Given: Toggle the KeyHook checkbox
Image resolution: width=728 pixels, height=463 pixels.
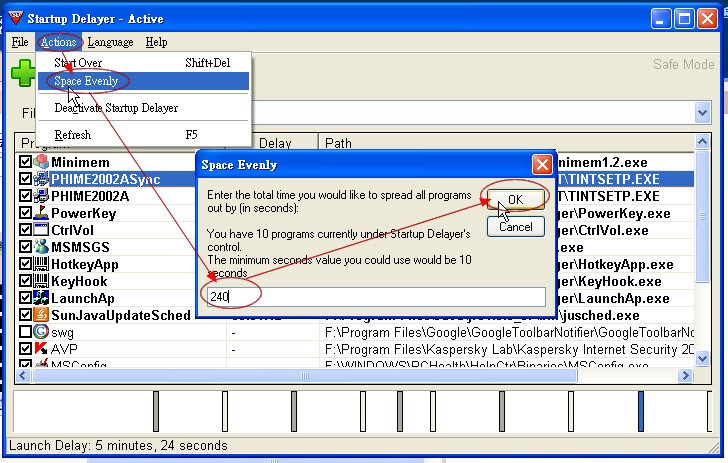Looking at the screenshot, I should pyautogui.click(x=26, y=281).
